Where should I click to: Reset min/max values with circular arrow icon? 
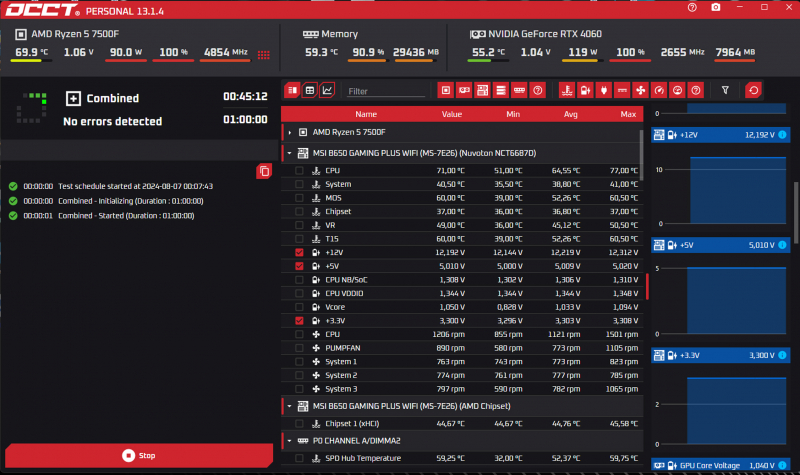(x=754, y=90)
